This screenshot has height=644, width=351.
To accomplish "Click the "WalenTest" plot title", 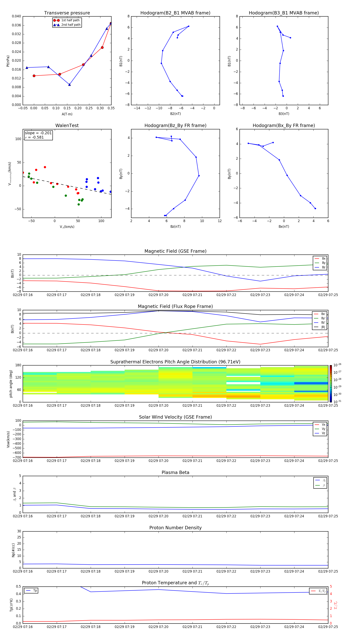I will (67, 125).
